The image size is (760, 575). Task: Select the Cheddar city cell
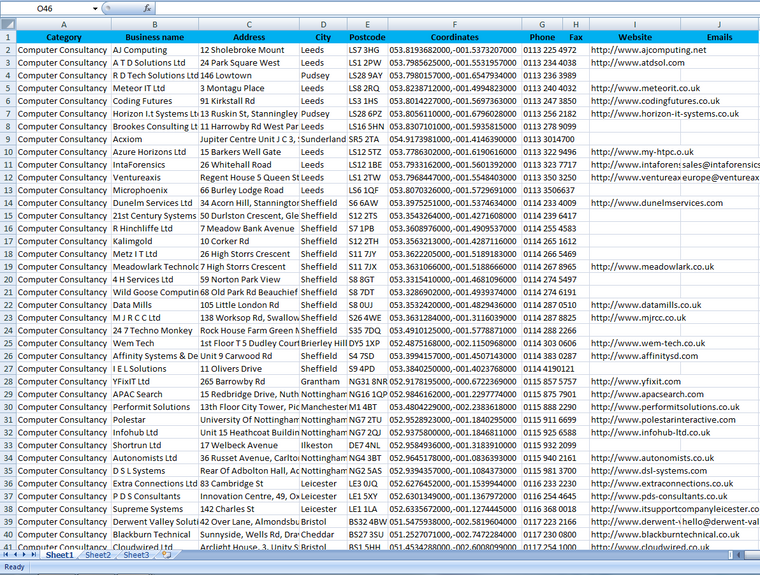(x=323, y=534)
